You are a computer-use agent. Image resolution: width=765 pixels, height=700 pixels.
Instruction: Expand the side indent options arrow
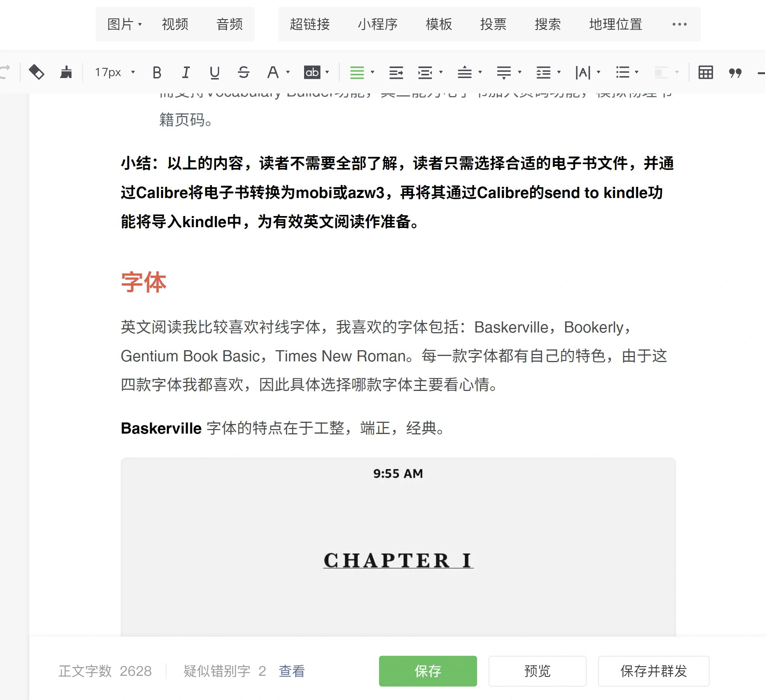click(441, 72)
